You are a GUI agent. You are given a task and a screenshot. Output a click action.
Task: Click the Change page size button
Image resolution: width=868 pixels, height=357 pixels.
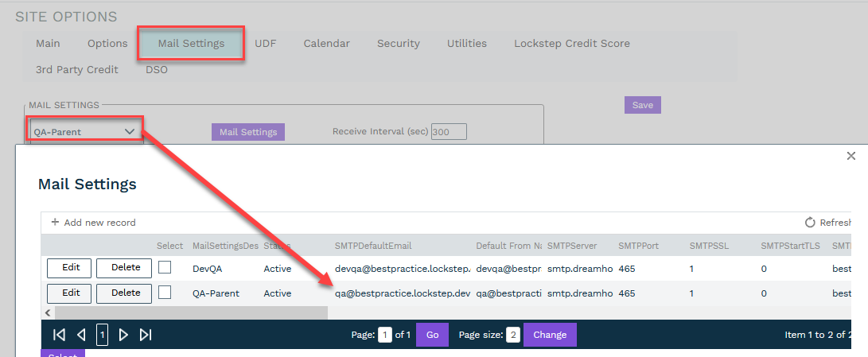coord(550,335)
